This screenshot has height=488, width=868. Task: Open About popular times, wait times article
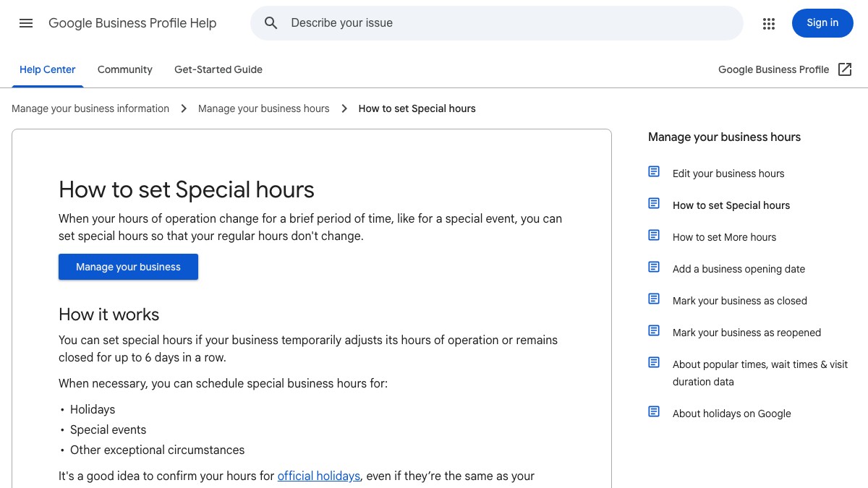pyautogui.click(x=760, y=373)
